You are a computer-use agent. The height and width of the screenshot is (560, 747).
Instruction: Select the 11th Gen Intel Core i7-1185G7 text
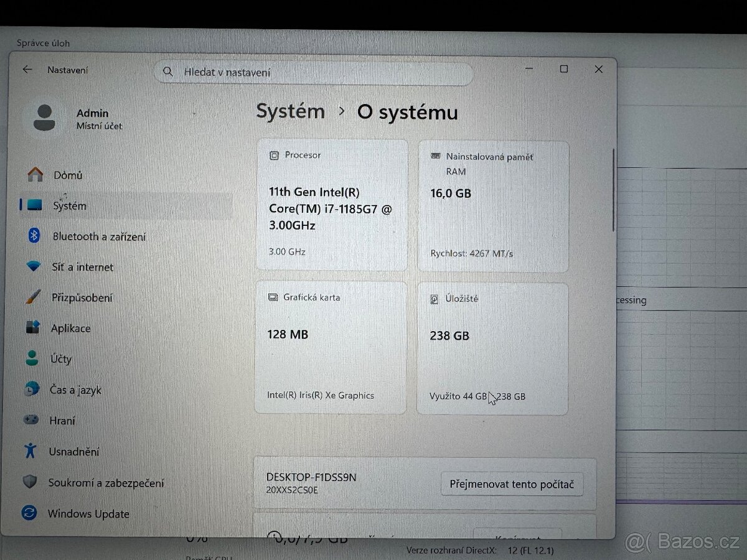tap(331, 209)
